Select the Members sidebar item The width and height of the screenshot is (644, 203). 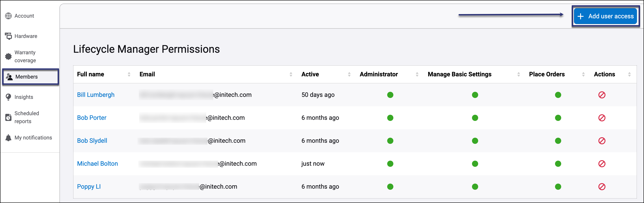30,77
